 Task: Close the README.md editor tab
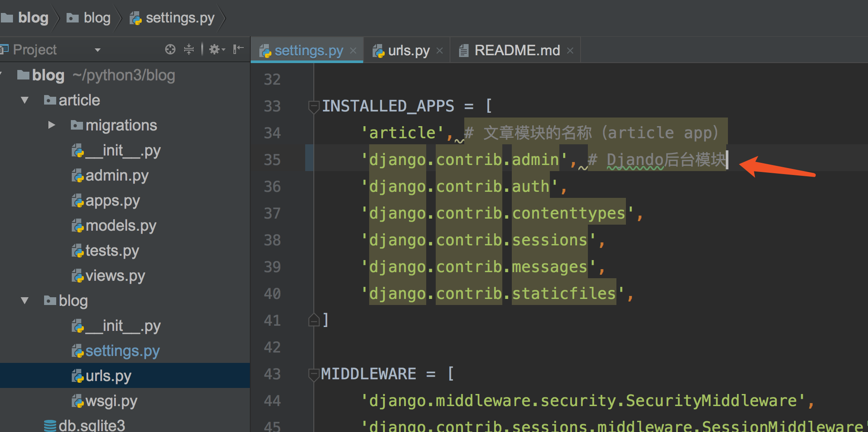[570, 51]
